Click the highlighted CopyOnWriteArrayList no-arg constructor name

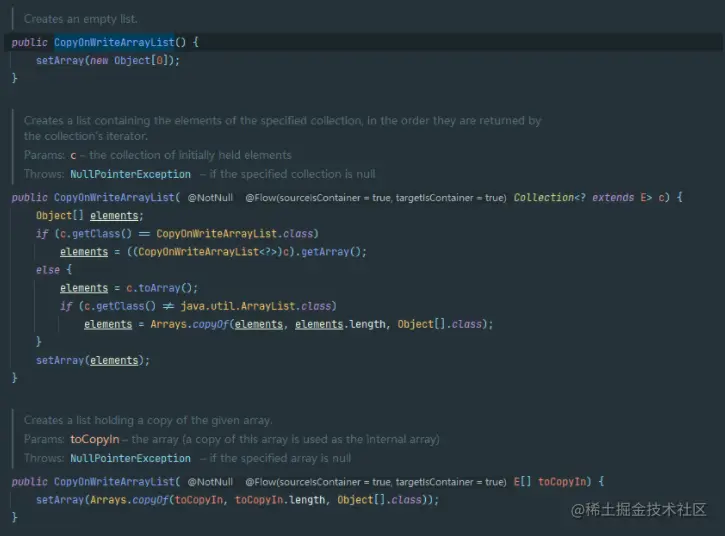114,42
